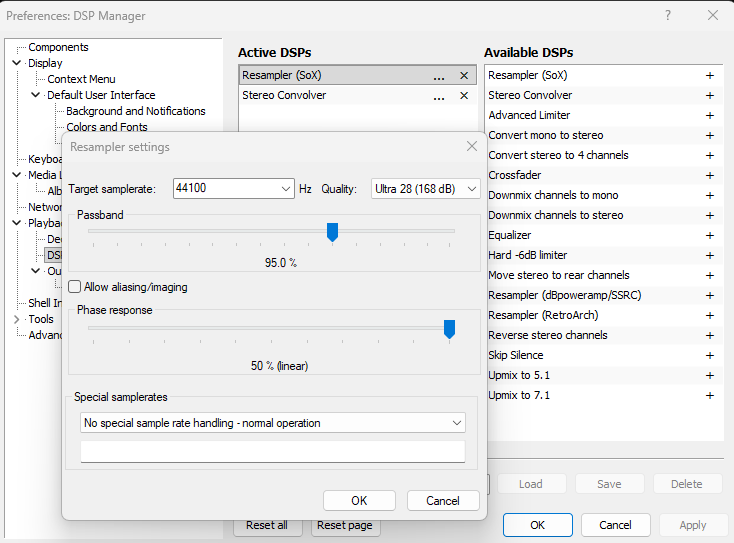Add Crossfader DSP
The height and width of the screenshot is (543, 734).
710,176
